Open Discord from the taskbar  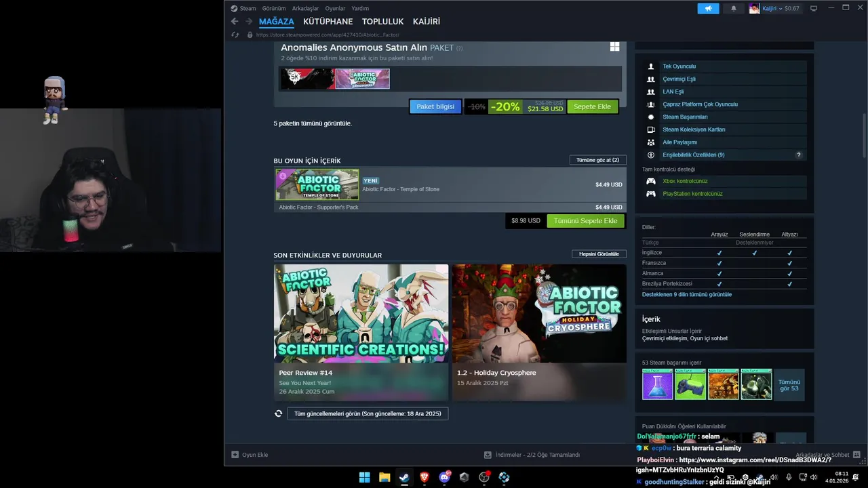pos(444,477)
